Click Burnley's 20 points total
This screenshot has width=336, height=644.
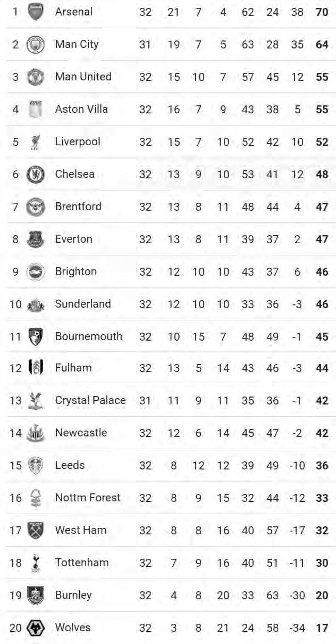[322, 596]
